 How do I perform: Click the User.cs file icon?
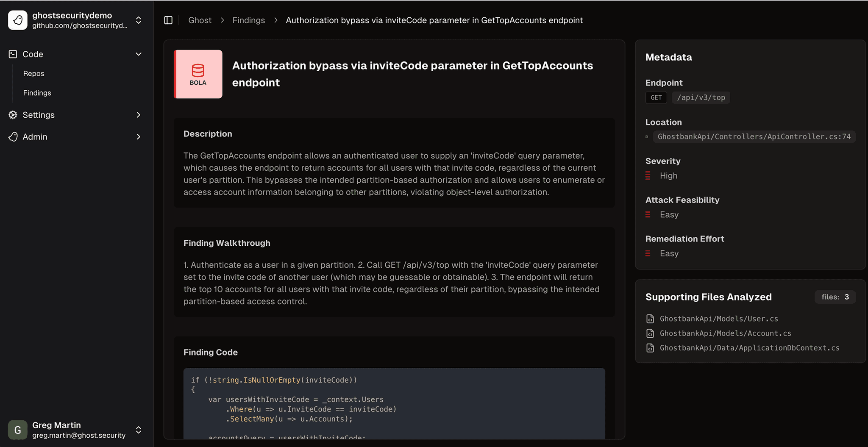(650, 319)
